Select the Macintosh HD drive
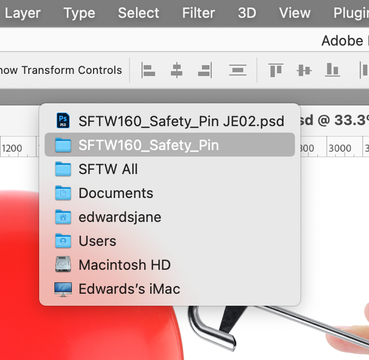 (170, 265)
